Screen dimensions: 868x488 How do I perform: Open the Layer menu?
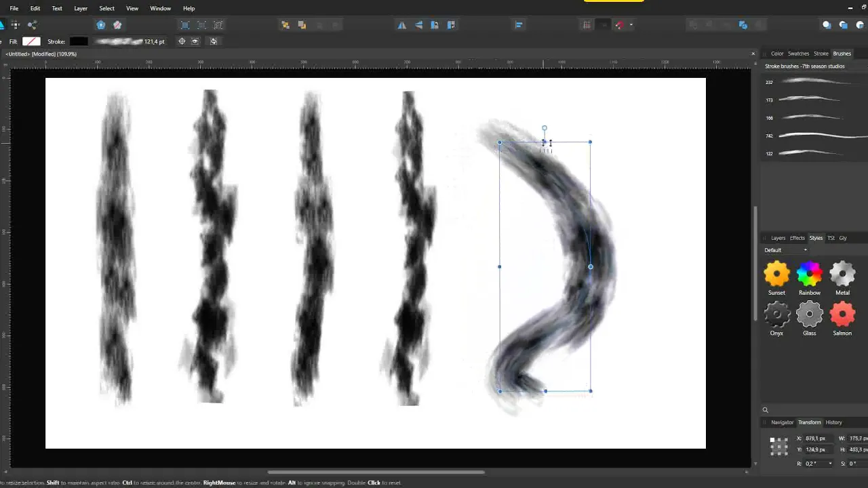pos(81,8)
